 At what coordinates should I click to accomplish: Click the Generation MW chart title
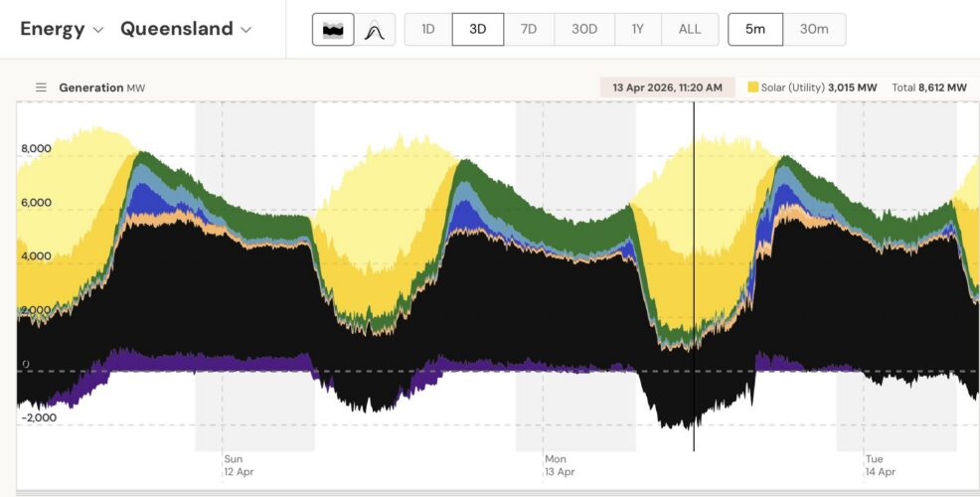point(102,87)
